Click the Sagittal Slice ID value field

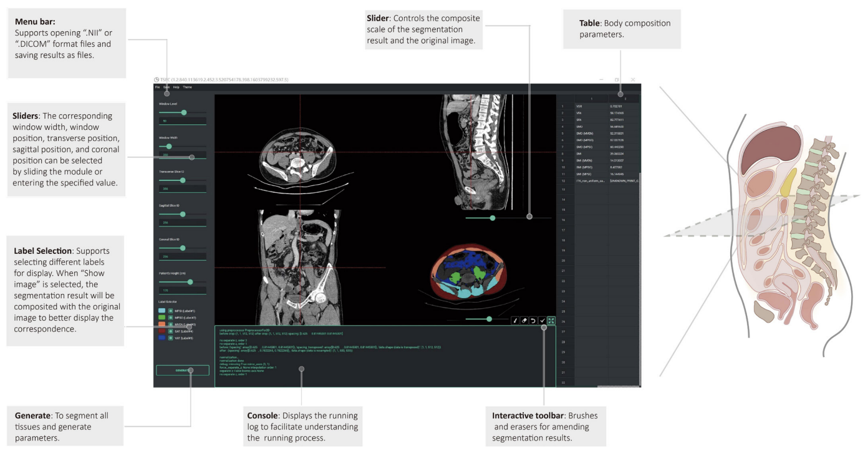tap(183, 222)
